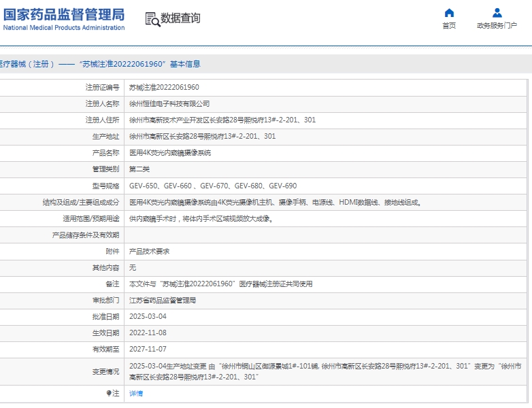This screenshot has width=532, height=408.
Task: Click the 变更情况 row label
Action: (105, 372)
